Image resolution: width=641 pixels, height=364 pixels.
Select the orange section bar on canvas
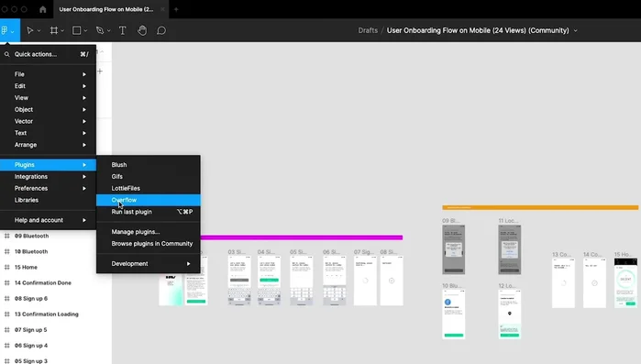tap(540, 207)
